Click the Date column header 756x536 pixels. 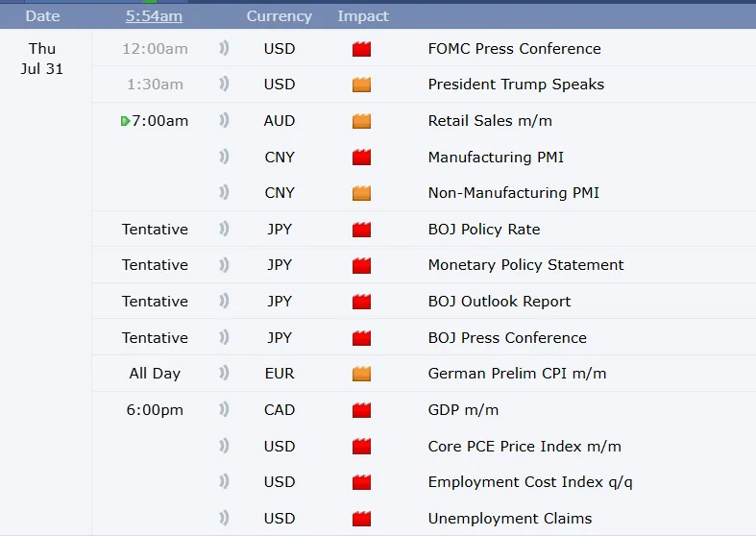42,16
